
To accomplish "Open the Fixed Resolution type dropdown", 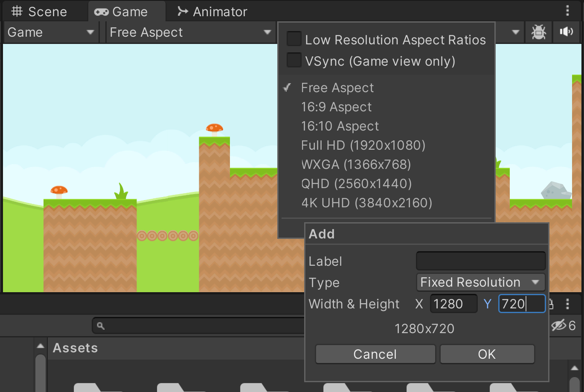I will (481, 282).
